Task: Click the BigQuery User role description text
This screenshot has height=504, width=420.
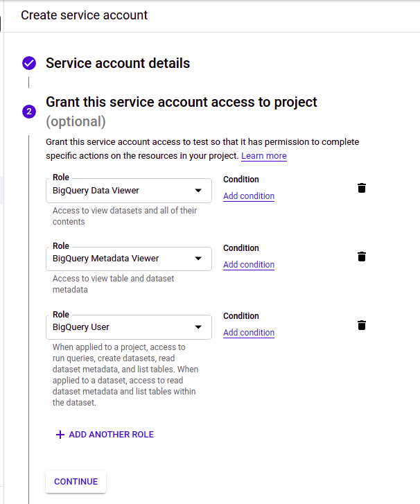Action: click(125, 375)
